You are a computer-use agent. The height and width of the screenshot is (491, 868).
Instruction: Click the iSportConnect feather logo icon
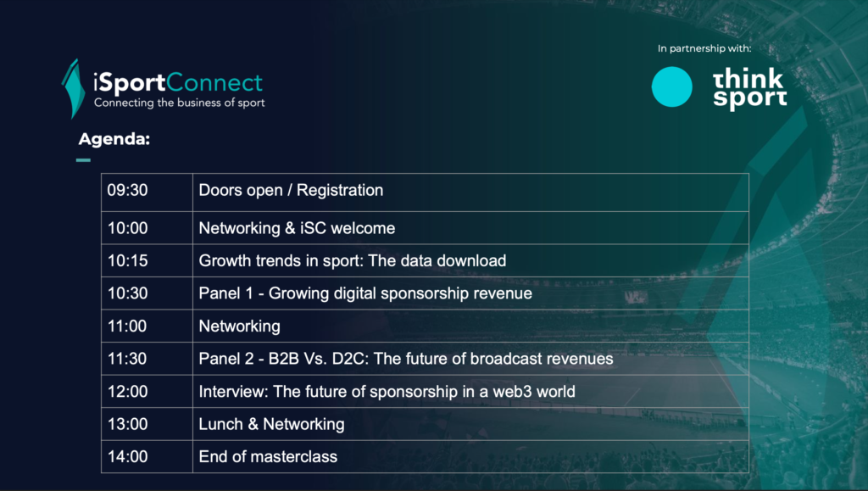[x=74, y=89]
